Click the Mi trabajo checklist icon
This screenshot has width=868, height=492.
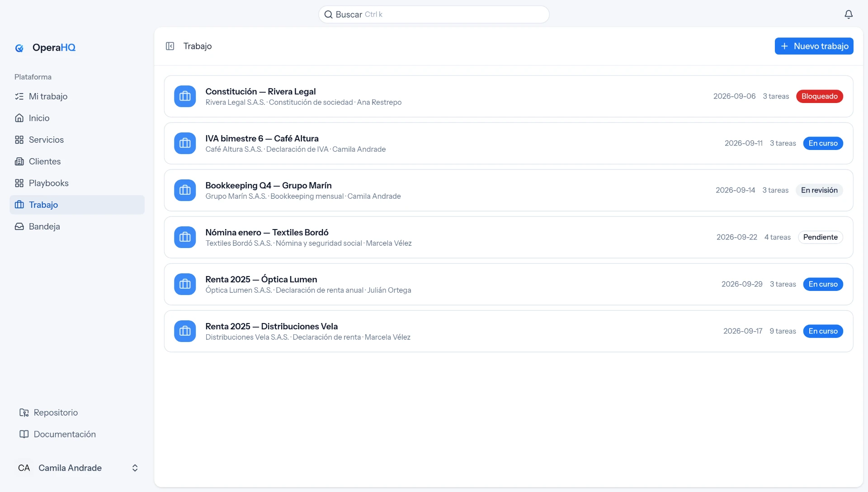click(x=19, y=96)
